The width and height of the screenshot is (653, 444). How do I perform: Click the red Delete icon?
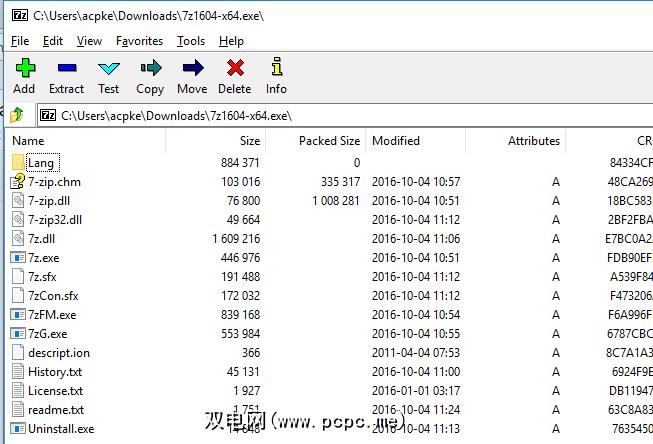(235, 67)
